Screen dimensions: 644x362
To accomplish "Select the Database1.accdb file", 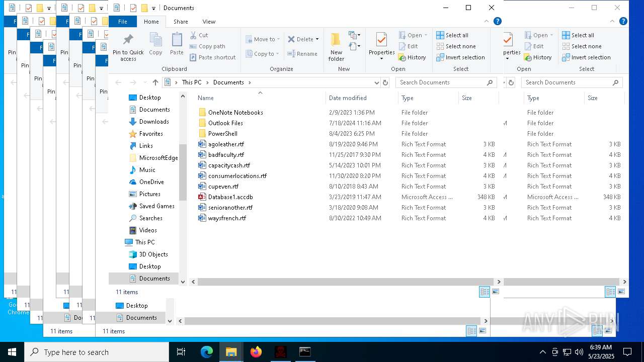I will click(x=230, y=197).
